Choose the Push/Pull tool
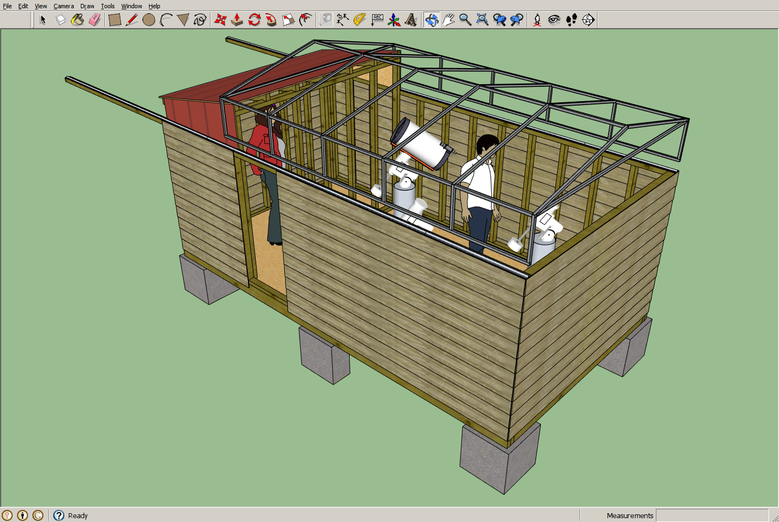The height and width of the screenshot is (522, 779). (237, 20)
